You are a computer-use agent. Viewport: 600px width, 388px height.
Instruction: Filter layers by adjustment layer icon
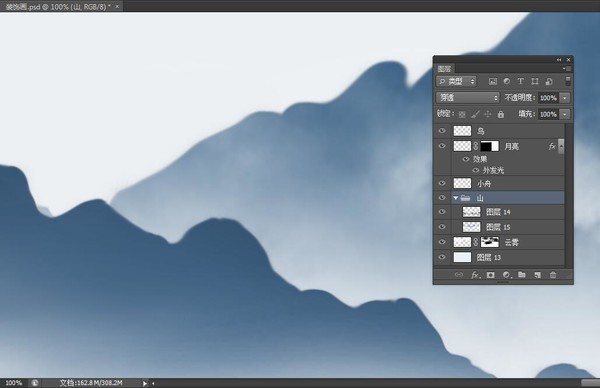click(x=507, y=81)
